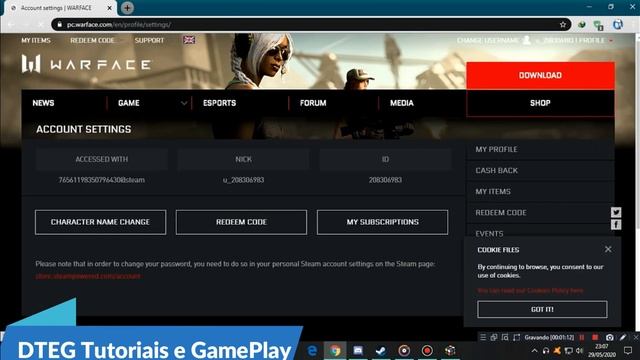Click the red record app taskbar icon
The image size is (640, 360).
coord(427,351)
